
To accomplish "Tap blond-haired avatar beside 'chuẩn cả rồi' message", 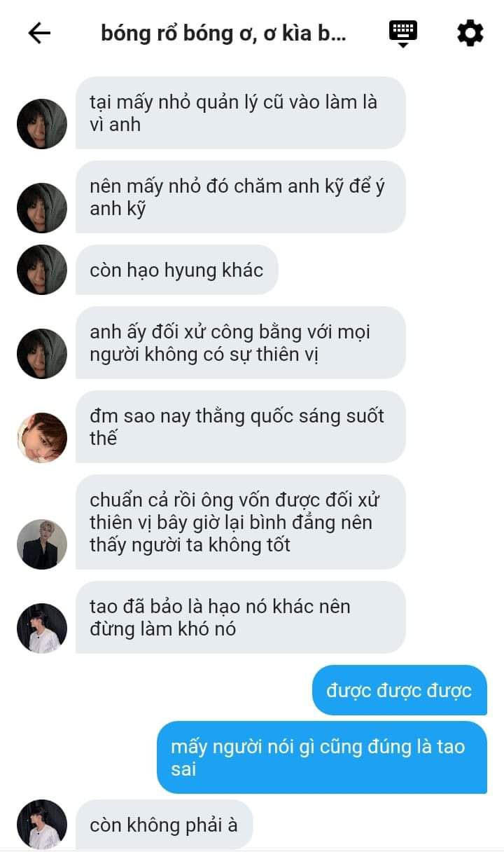I will [x=42, y=544].
